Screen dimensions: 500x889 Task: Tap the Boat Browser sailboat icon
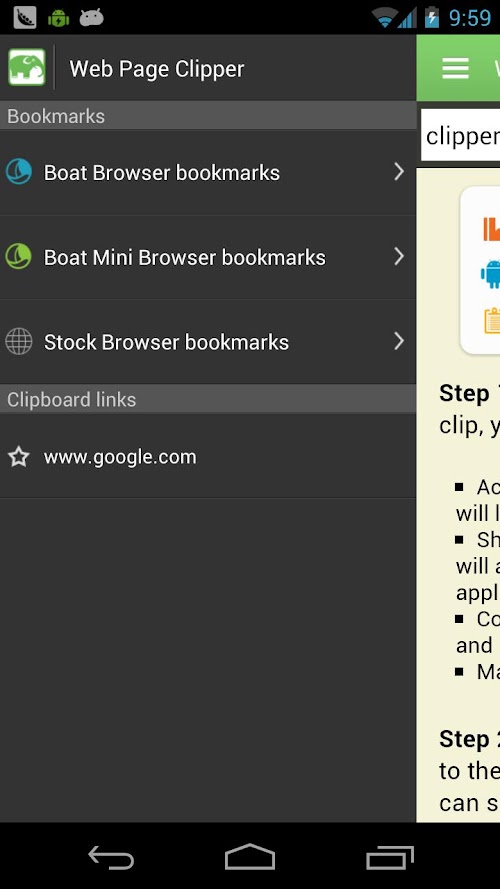(x=19, y=172)
